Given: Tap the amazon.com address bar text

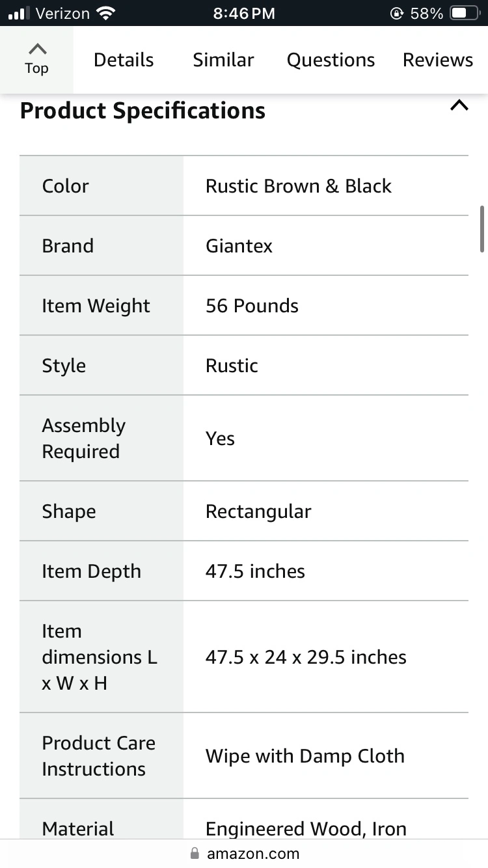Looking at the screenshot, I should tap(253, 853).
